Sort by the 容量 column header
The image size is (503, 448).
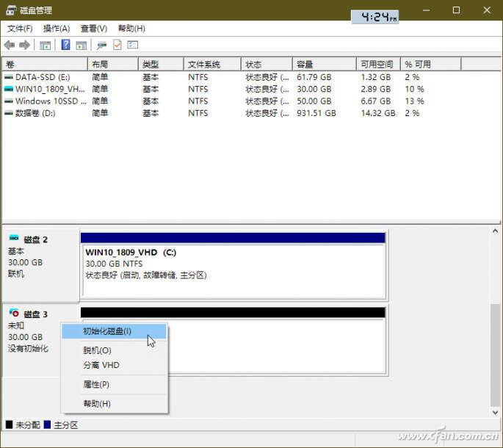[x=325, y=64]
